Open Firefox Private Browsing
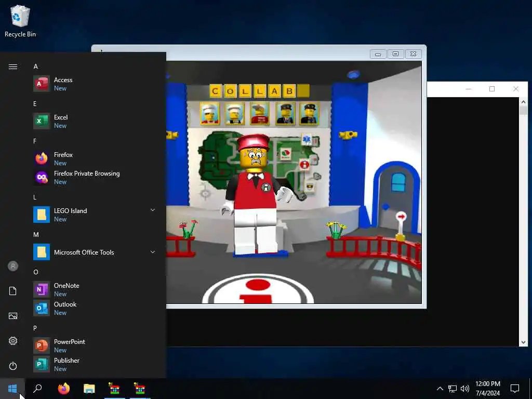This screenshot has height=399, width=532. click(x=95, y=177)
